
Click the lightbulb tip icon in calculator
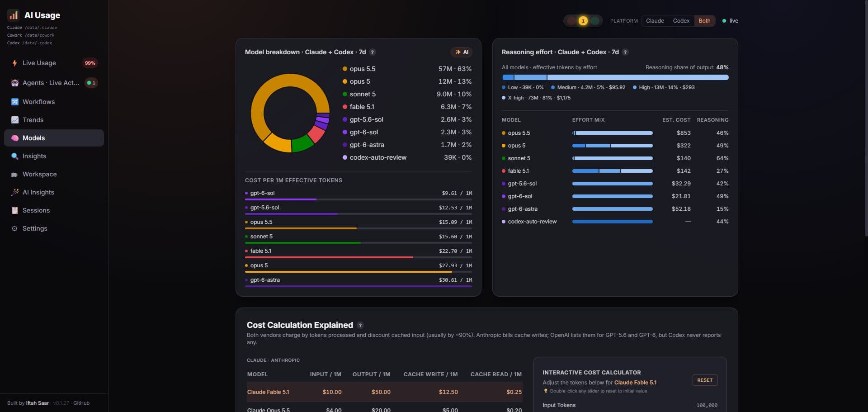546,391
